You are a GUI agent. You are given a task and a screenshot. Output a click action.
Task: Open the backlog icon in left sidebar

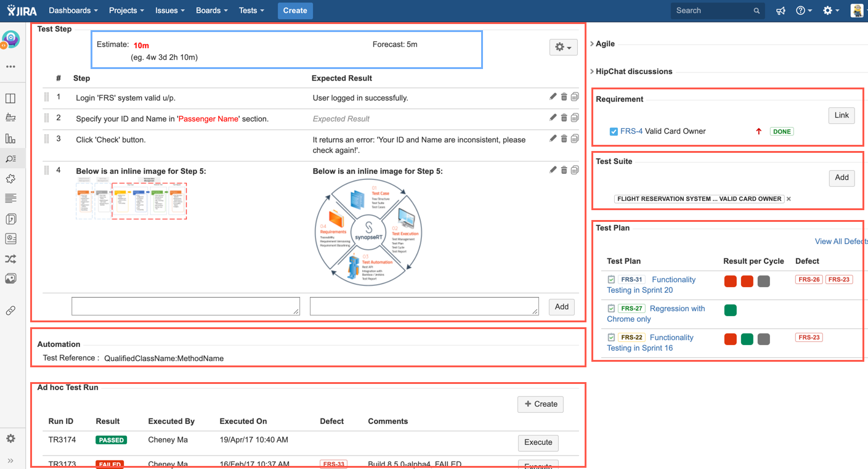pyautogui.click(x=10, y=118)
